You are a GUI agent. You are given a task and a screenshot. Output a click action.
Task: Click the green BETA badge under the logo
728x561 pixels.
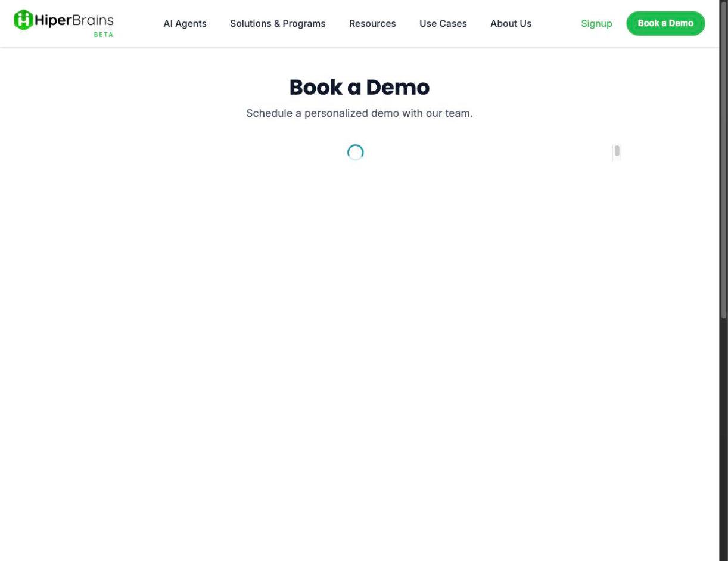click(x=103, y=35)
